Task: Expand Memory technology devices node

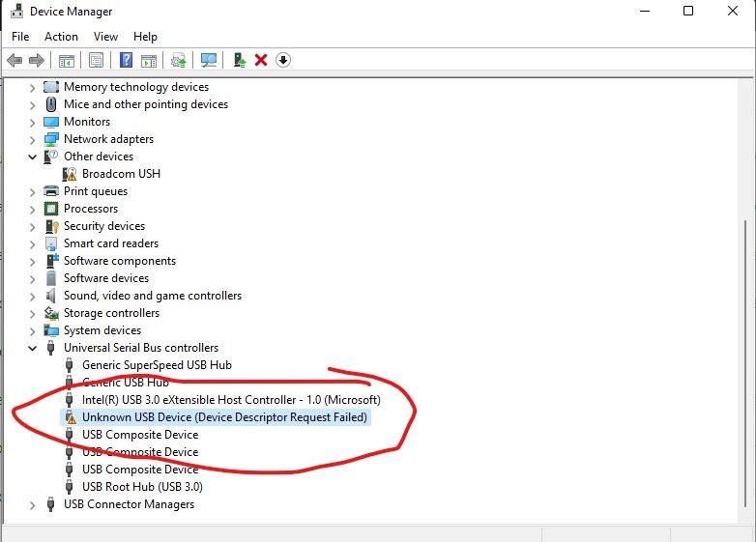Action: click(32, 88)
